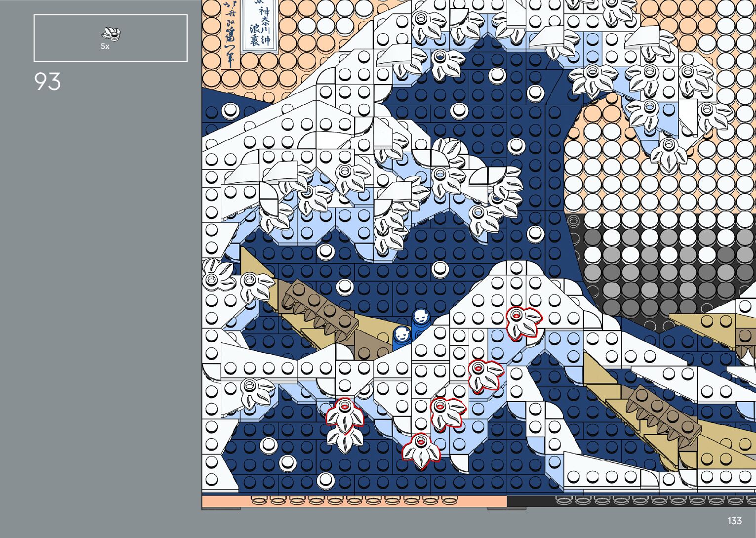Click the brown toothed boat piece on left
Screen dimensions: 756x538
click(x=318, y=309)
